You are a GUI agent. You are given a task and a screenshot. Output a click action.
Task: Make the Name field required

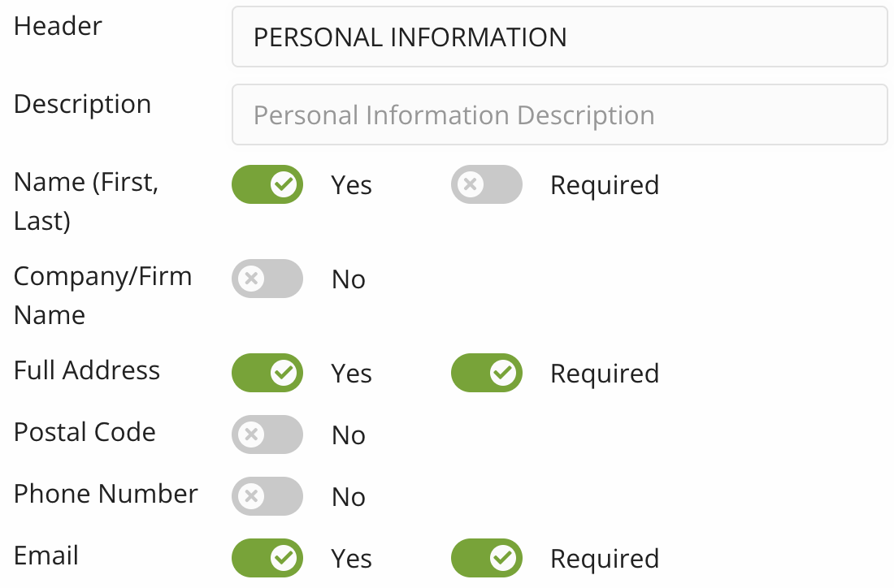486,184
